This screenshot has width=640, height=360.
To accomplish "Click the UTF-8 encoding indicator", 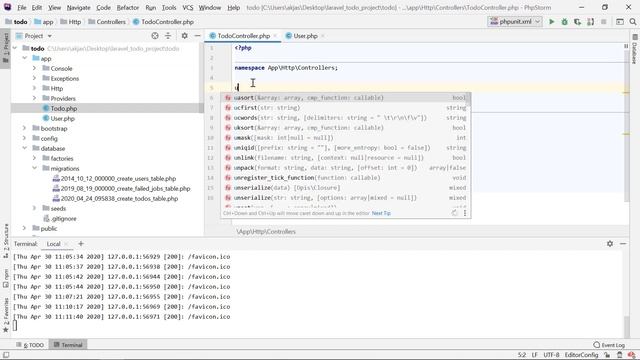I will pos(551,355).
